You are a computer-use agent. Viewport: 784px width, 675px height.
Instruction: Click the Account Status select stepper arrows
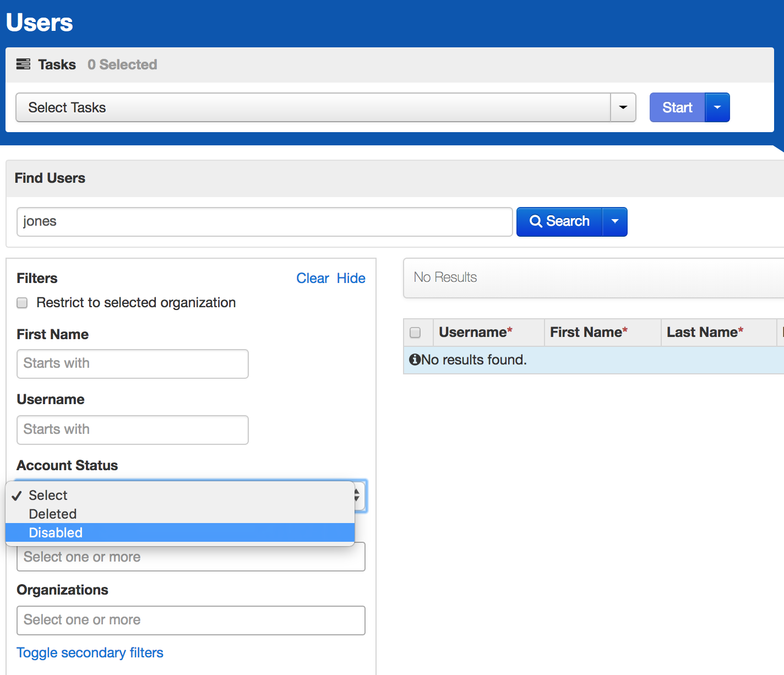tap(358, 496)
